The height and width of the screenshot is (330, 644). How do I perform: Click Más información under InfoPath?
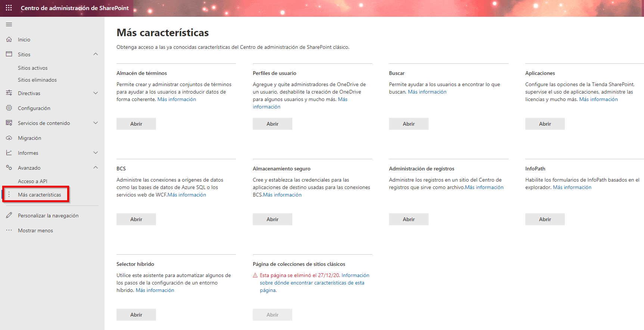(x=572, y=187)
